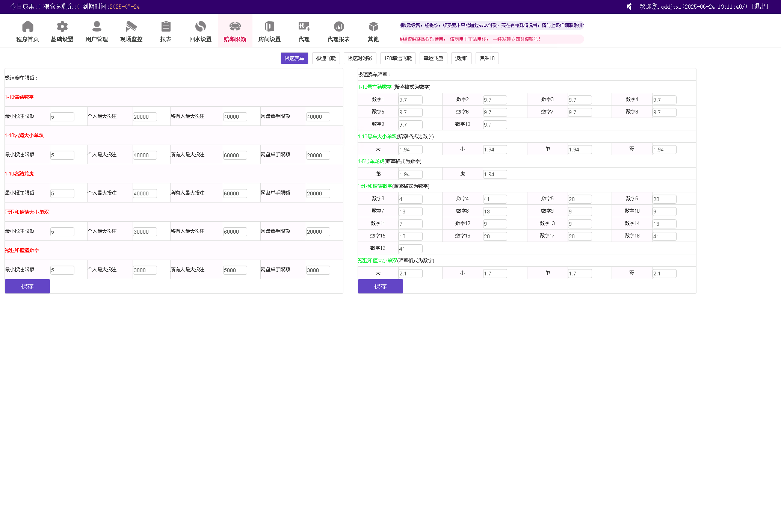Select the 澳洲10 tab
The width and height of the screenshot is (781, 532).
click(487, 58)
